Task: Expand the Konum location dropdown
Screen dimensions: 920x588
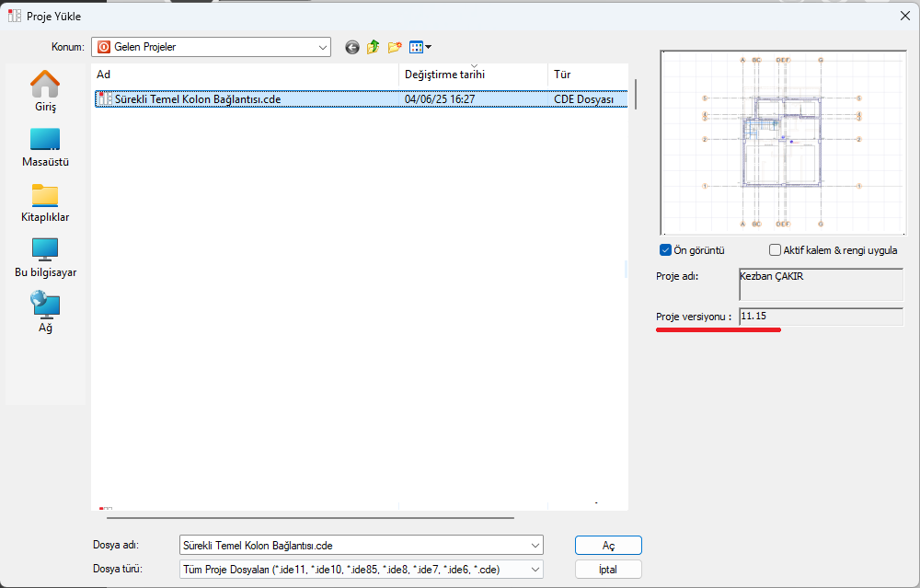Action: point(323,48)
